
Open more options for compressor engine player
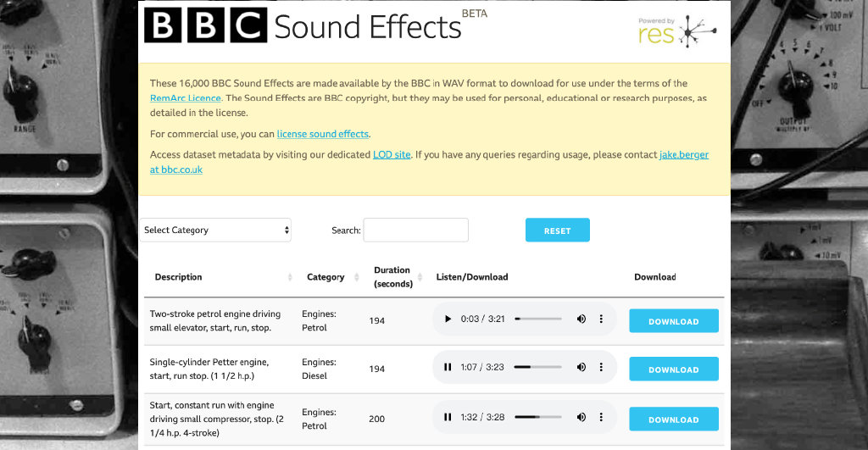click(601, 418)
